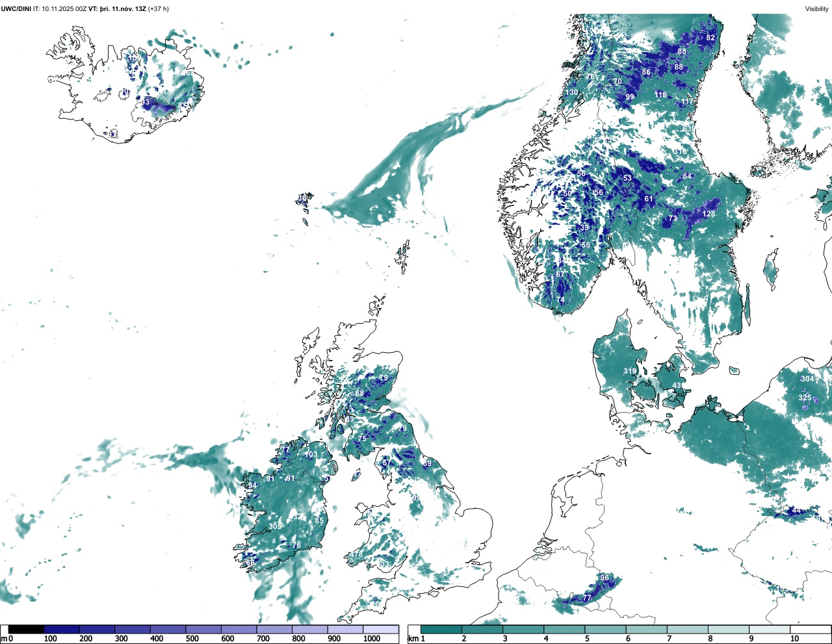Image resolution: width=832 pixels, height=644 pixels.
Task: Click the black 0–100 m legend swatch
Action: (26, 630)
